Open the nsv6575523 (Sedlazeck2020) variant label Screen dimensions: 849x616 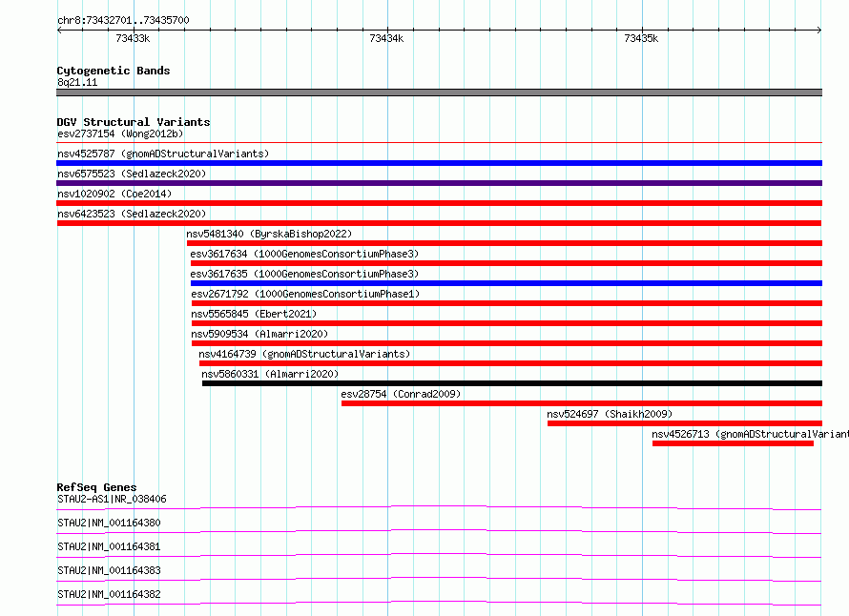tap(132, 174)
